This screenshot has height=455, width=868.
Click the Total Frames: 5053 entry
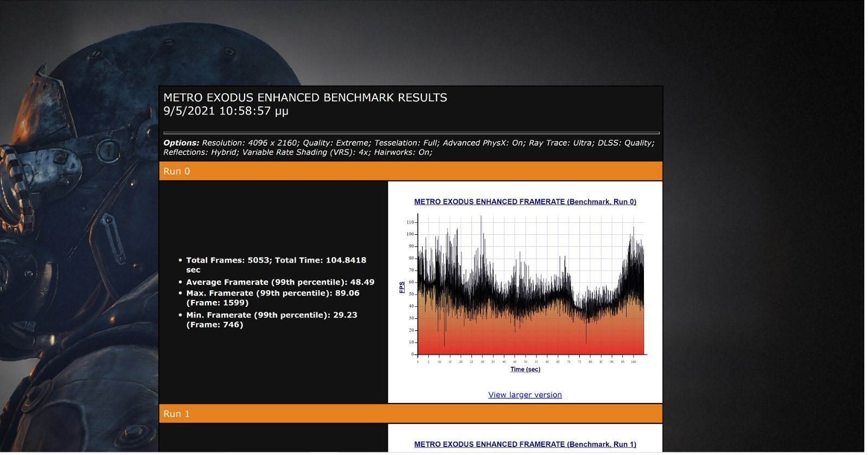pyautogui.click(x=276, y=265)
